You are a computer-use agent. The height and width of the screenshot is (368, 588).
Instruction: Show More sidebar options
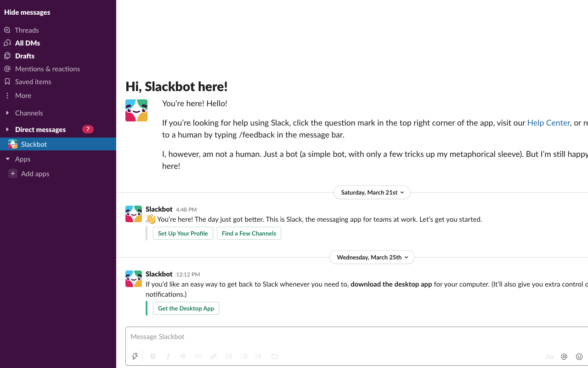coord(23,95)
